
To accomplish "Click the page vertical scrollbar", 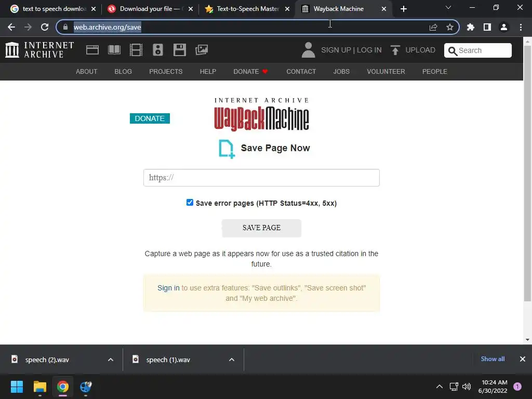I will click(x=527, y=174).
